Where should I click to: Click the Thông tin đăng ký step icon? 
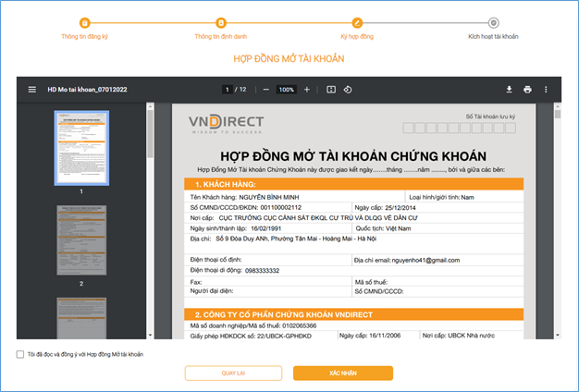[84, 23]
